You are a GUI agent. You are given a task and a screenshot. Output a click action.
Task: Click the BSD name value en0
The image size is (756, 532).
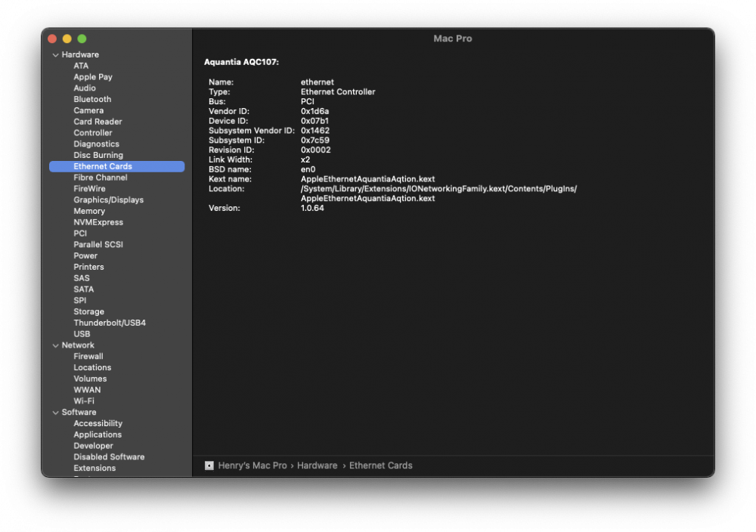coord(308,169)
